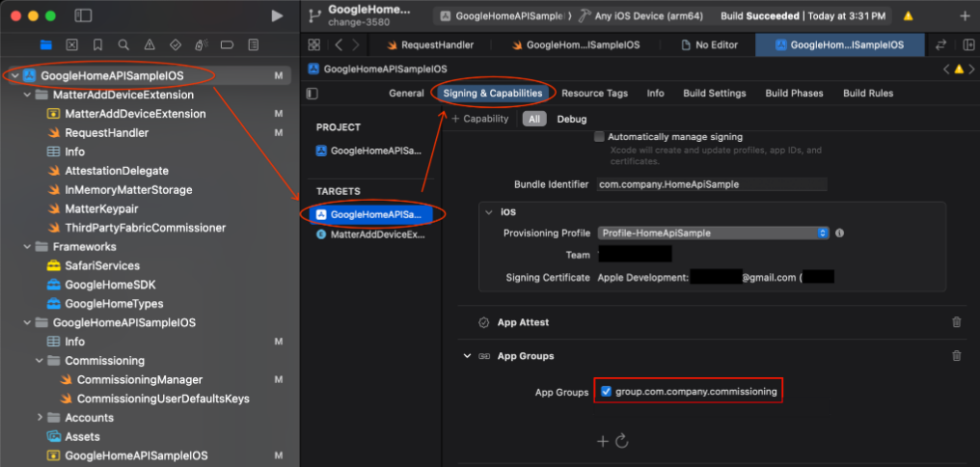The width and height of the screenshot is (980, 467).
Task: Expand the Accounts folder
Action: (40, 418)
